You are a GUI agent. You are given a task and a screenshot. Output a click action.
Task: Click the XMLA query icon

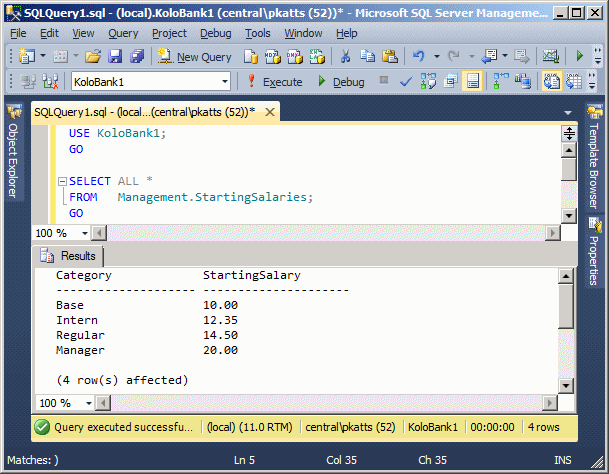[x=317, y=56]
